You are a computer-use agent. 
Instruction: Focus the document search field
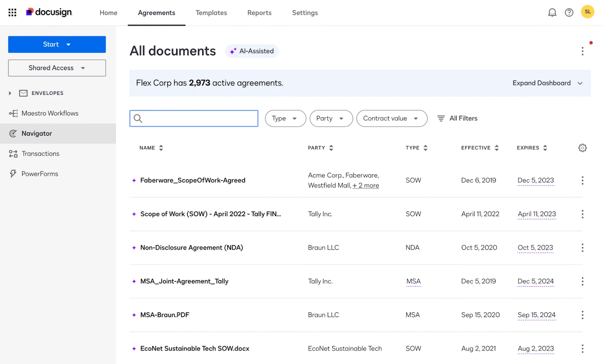click(199, 118)
